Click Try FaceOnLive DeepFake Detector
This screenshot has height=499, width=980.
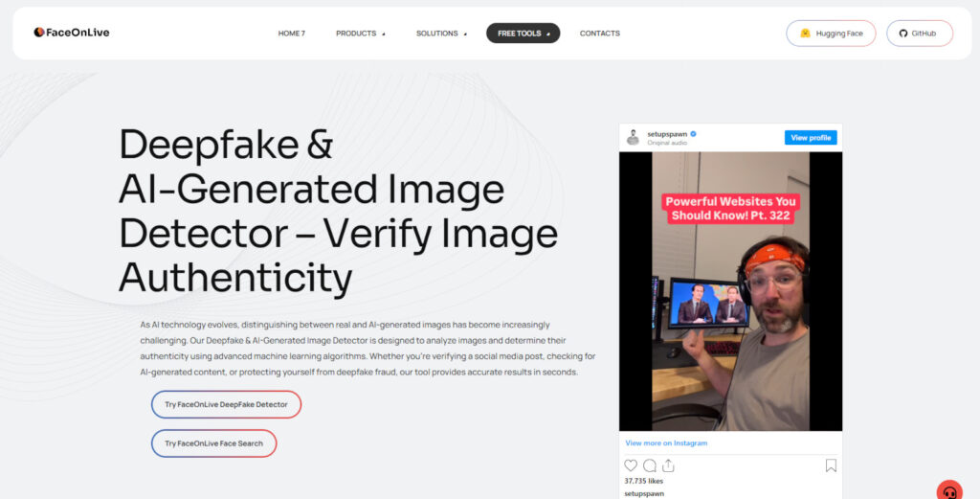pyautogui.click(x=226, y=404)
